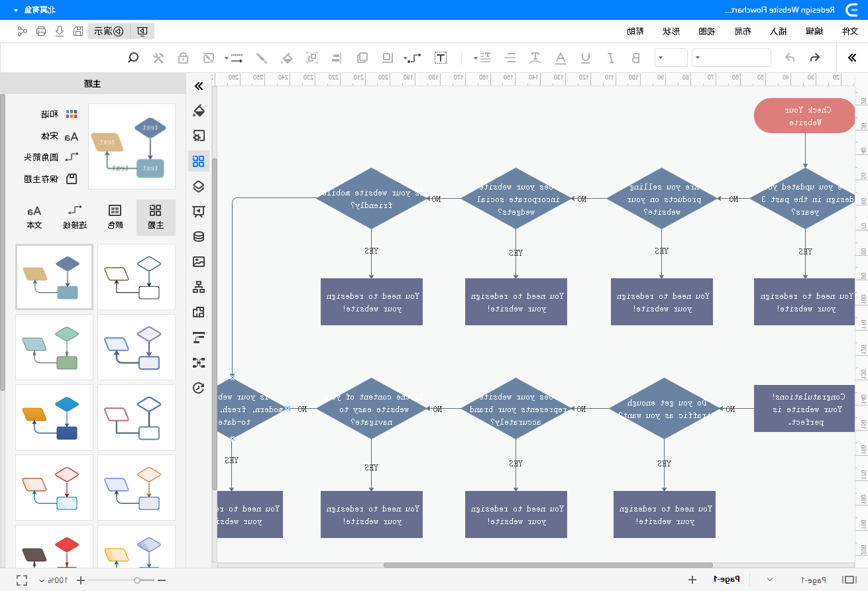Open the puzzle piece plugin sidebar icon

point(198,312)
